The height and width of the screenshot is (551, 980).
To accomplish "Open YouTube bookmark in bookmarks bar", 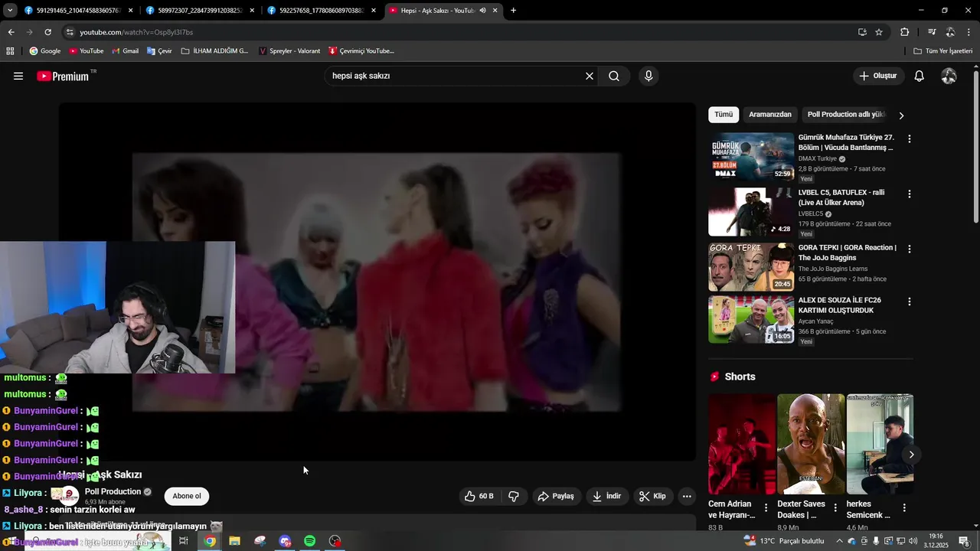I will [x=87, y=51].
